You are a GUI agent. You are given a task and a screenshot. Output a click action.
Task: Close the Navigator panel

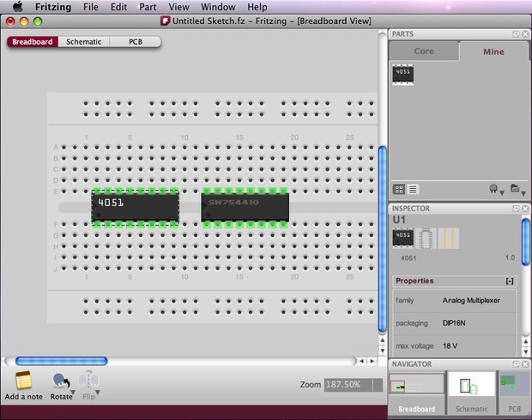[525, 364]
